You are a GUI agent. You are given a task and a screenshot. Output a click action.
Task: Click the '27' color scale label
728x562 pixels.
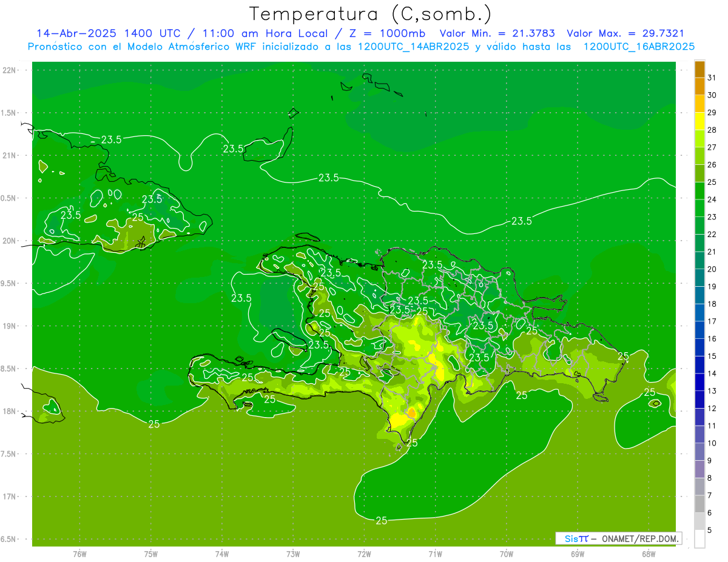[712, 147]
